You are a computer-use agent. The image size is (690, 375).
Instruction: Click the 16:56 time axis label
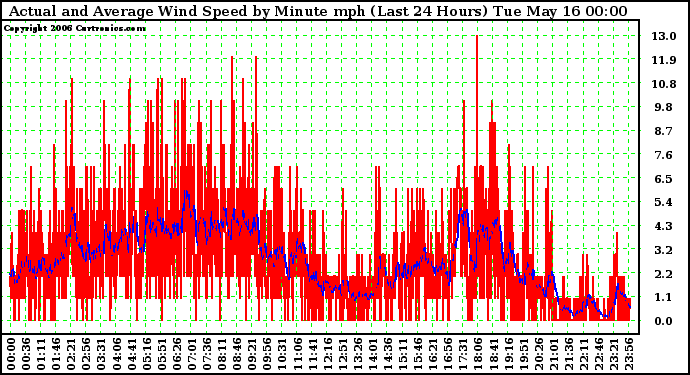(448, 354)
